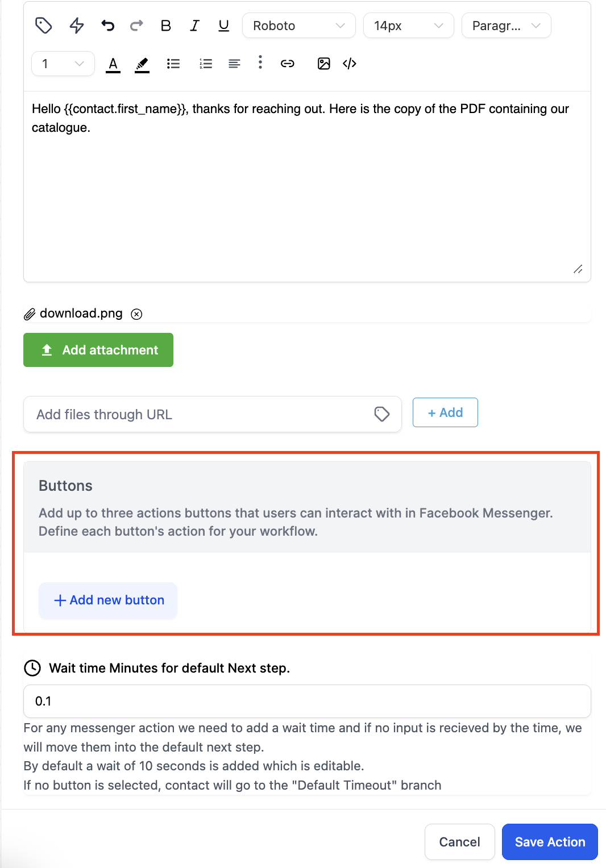Toggle underline formatting
This screenshot has height=868, width=606.
coord(224,26)
